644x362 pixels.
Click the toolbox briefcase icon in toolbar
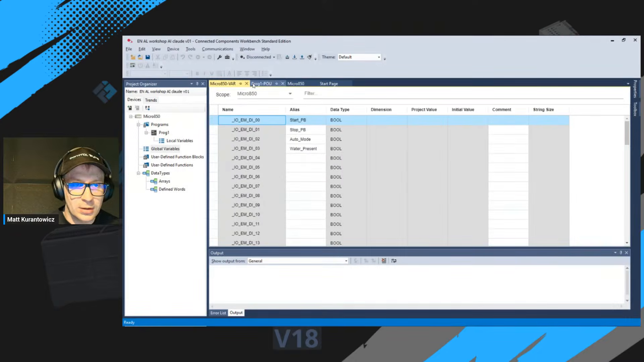point(227,57)
